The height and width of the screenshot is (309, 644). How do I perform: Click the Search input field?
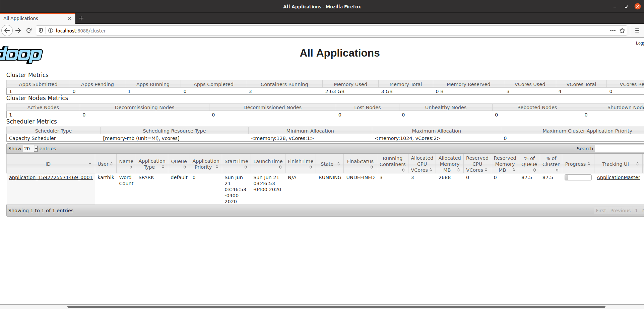[x=619, y=149]
